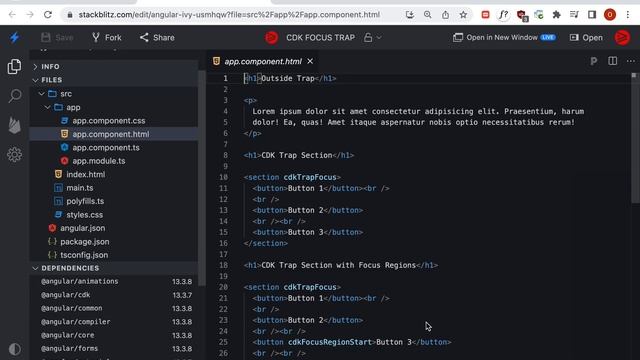Click the Save button
The image size is (640, 360).
pyautogui.click(x=57, y=38)
